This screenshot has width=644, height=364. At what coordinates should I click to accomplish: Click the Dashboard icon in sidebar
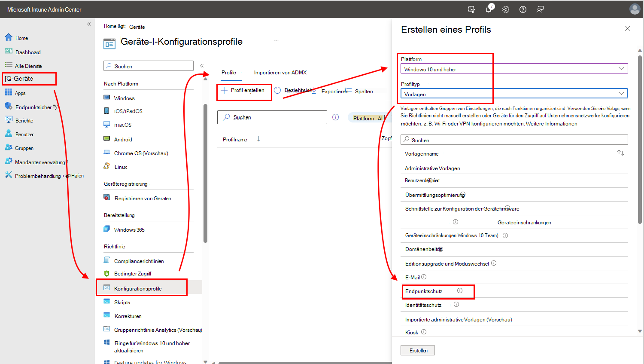(9, 51)
